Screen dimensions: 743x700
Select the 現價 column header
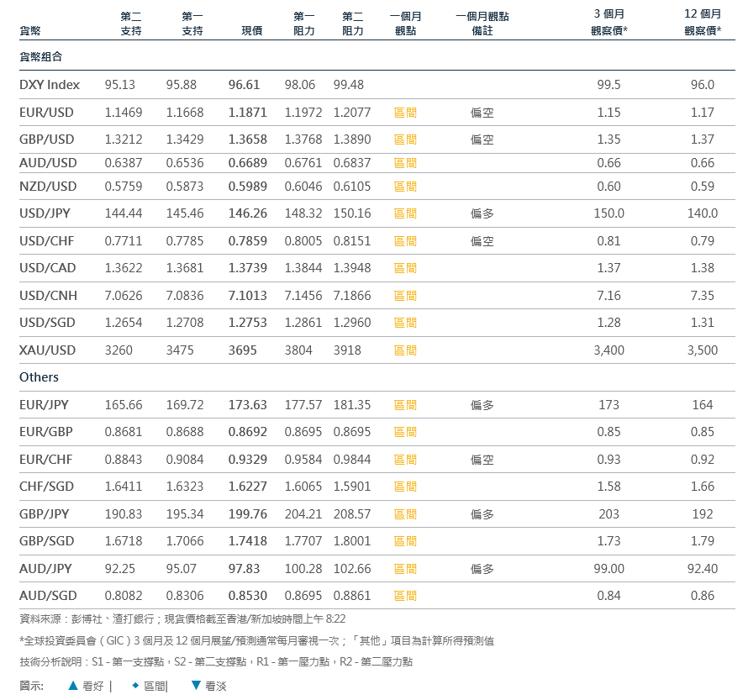pyautogui.click(x=252, y=31)
